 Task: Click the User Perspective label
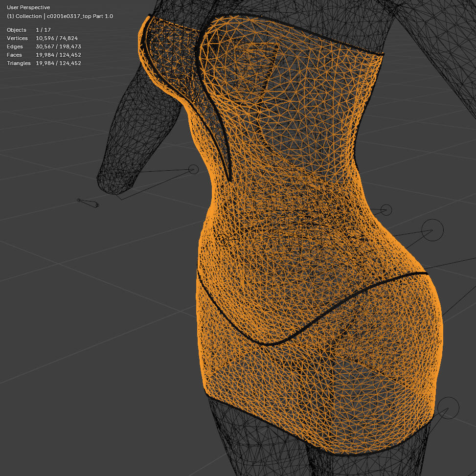pos(29,7)
